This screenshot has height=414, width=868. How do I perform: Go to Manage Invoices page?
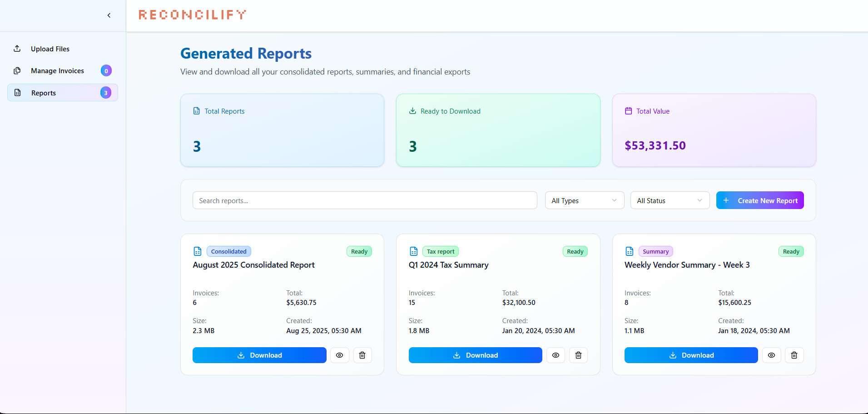point(63,70)
